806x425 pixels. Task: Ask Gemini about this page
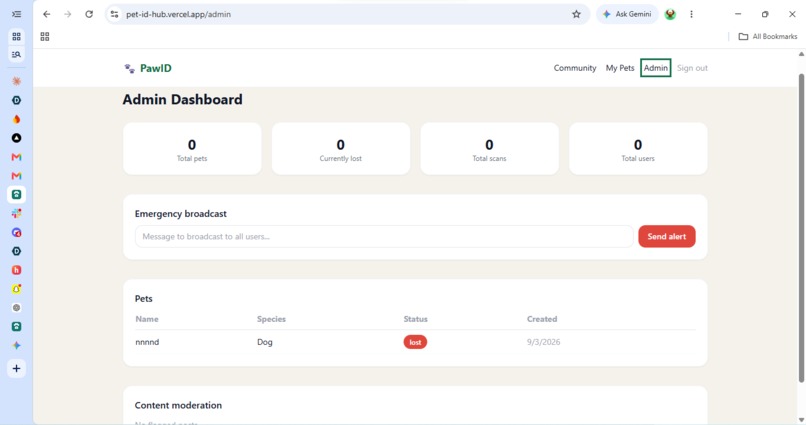[627, 14]
